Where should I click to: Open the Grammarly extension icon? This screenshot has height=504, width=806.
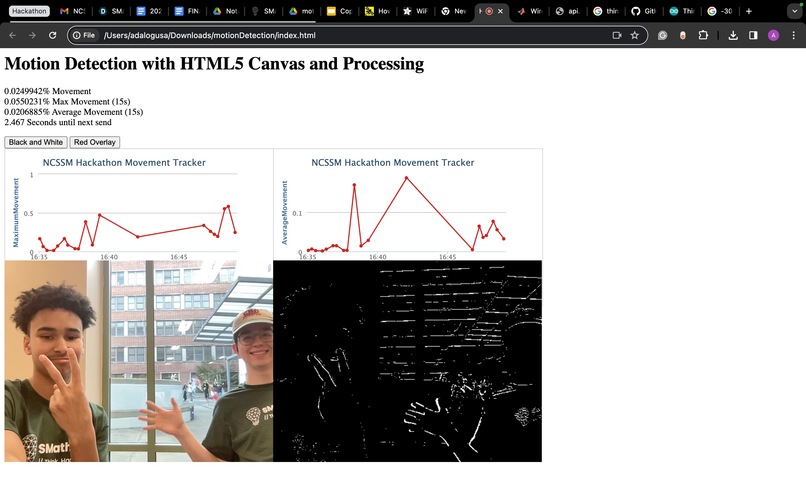point(663,35)
